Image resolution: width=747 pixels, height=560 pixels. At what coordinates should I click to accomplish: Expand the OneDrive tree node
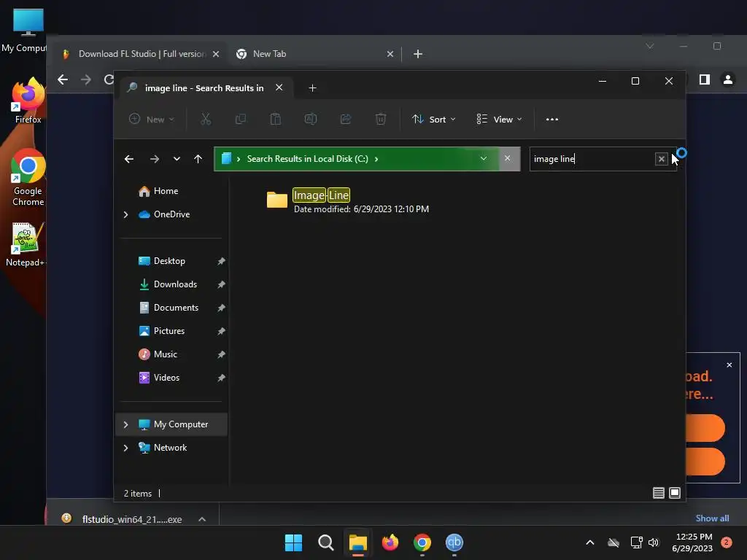pyautogui.click(x=125, y=215)
